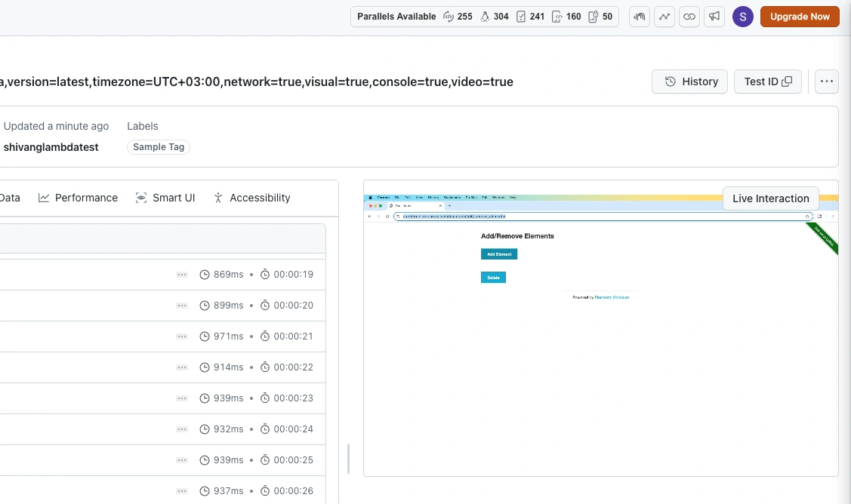Click the Delete button in preview
The image size is (851, 504).
(493, 277)
